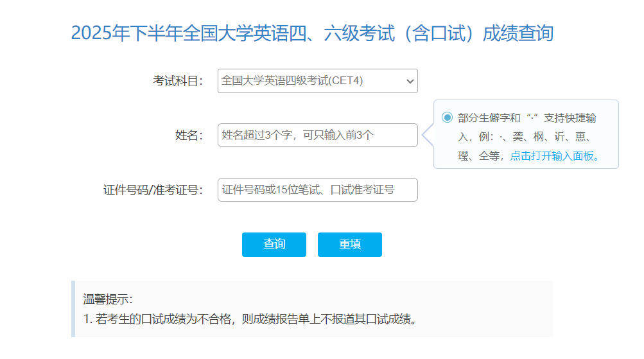Click the 证件号码/准考证号 field label
The height and width of the screenshot is (359, 644).
tap(153, 190)
